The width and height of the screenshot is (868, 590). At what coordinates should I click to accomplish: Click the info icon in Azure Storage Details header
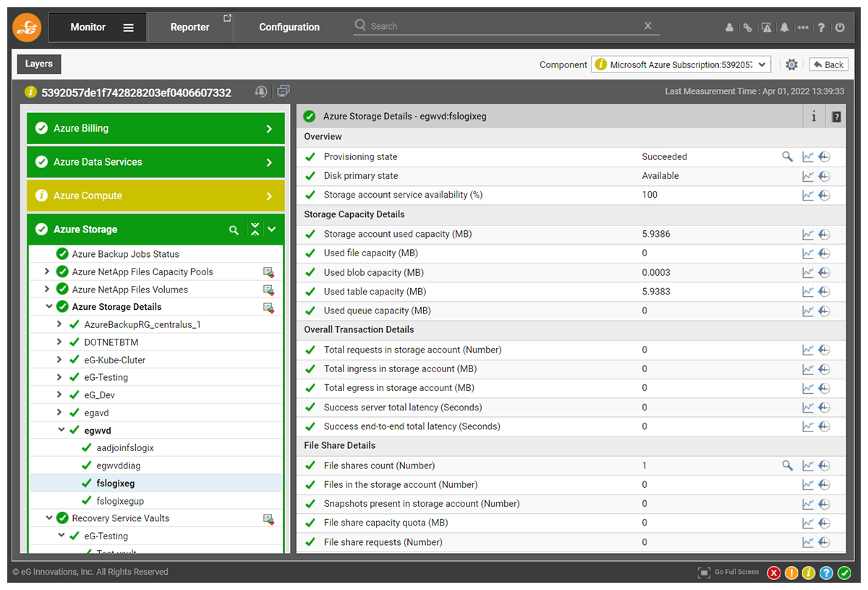coord(814,117)
